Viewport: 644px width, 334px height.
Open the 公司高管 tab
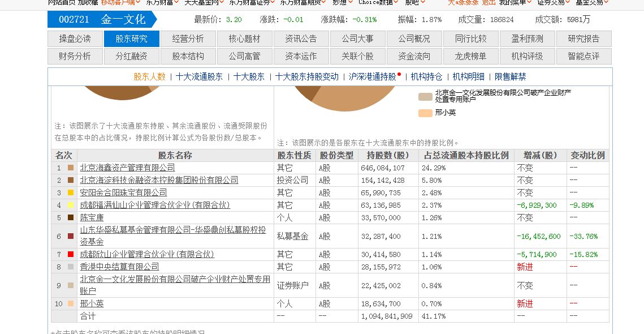click(244, 57)
